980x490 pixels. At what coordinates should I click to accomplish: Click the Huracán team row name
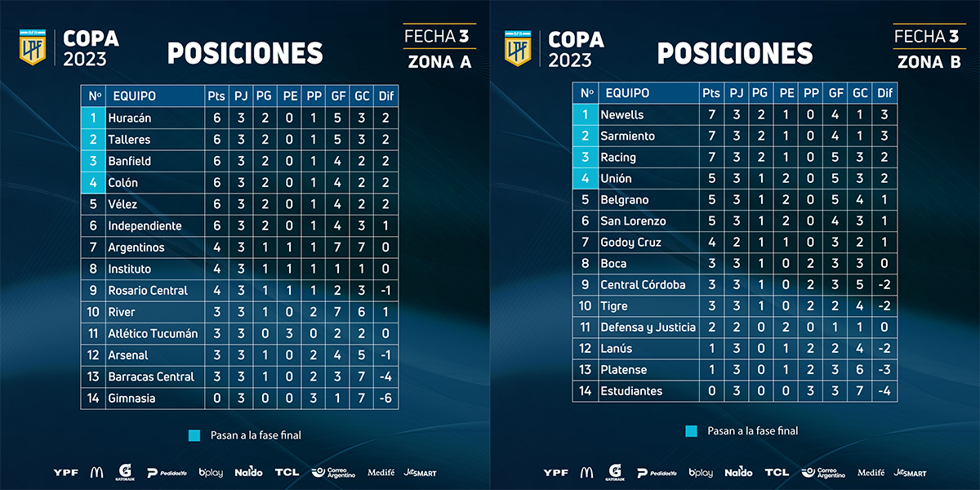[130, 118]
